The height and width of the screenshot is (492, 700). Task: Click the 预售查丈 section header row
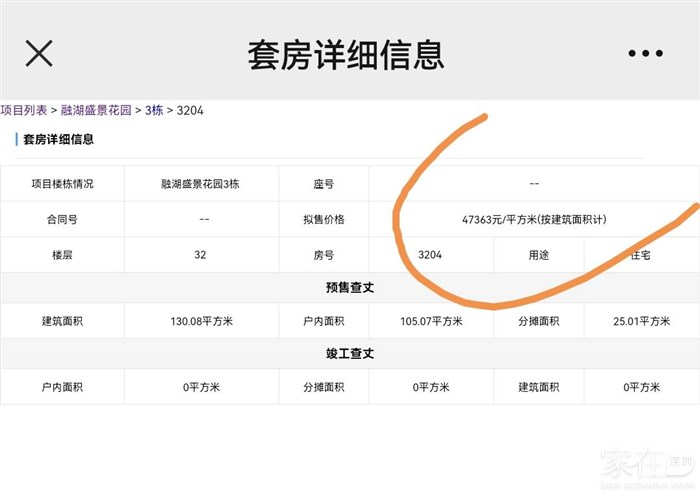tap(350, 287)
